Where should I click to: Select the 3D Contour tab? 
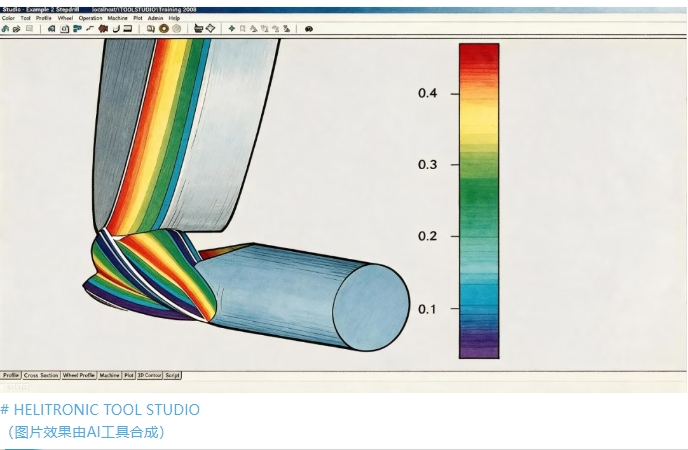[150, 375]
